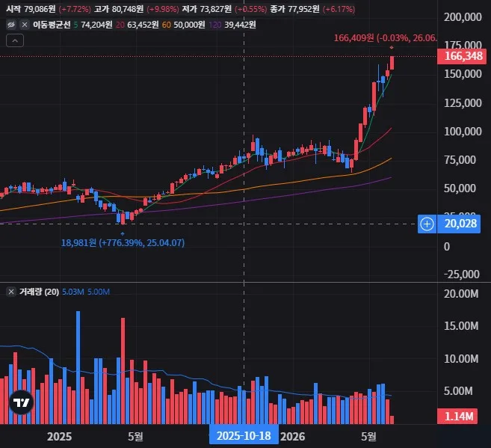Remove the 이동평균선 moving average indicator

(25, 25)
